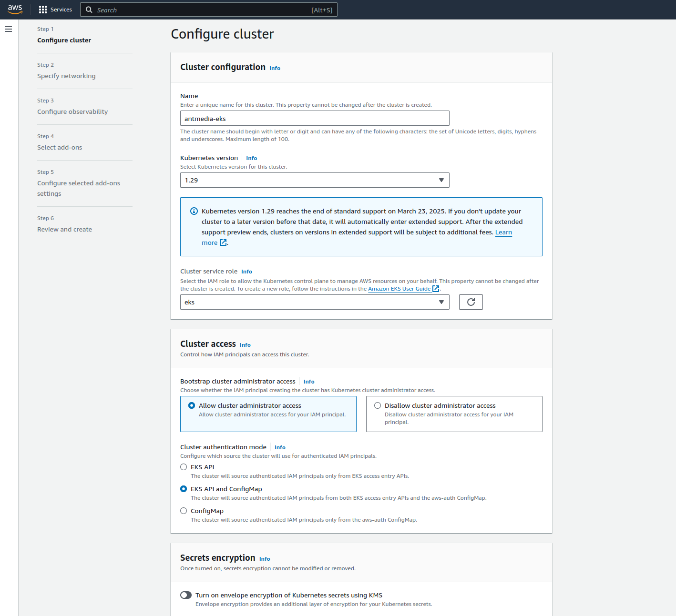Open Services menu label
The width and height of the screenshot is (676, 616).
[x=61, y=10]
